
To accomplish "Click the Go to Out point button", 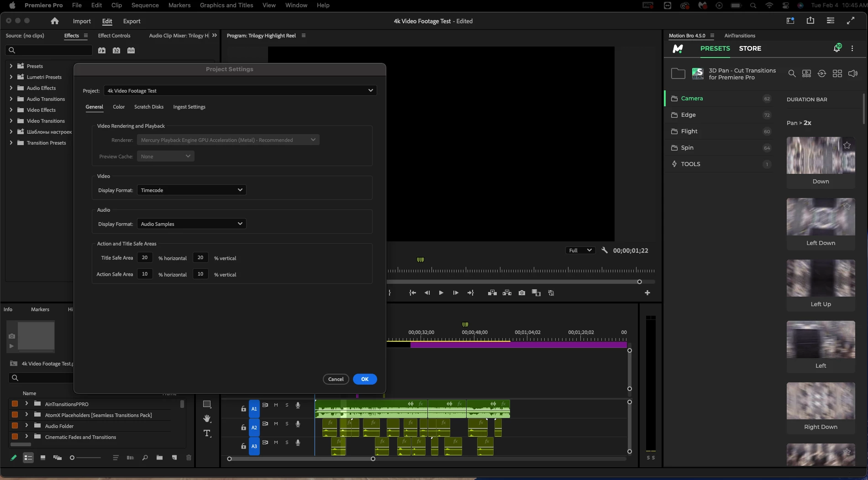I will (x=470, y=293).
